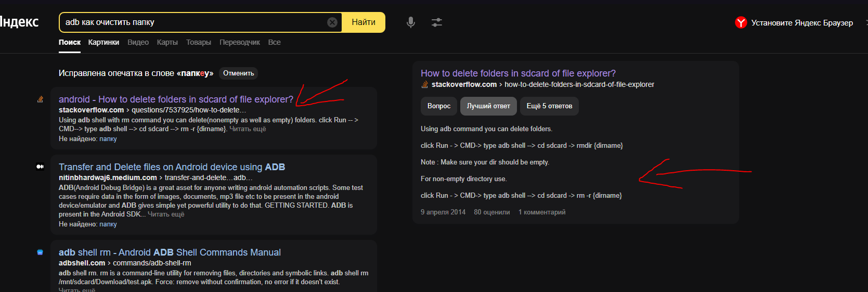
Task: Select Лучший ответ button in answer panel
Action: (x=488, y=106)
